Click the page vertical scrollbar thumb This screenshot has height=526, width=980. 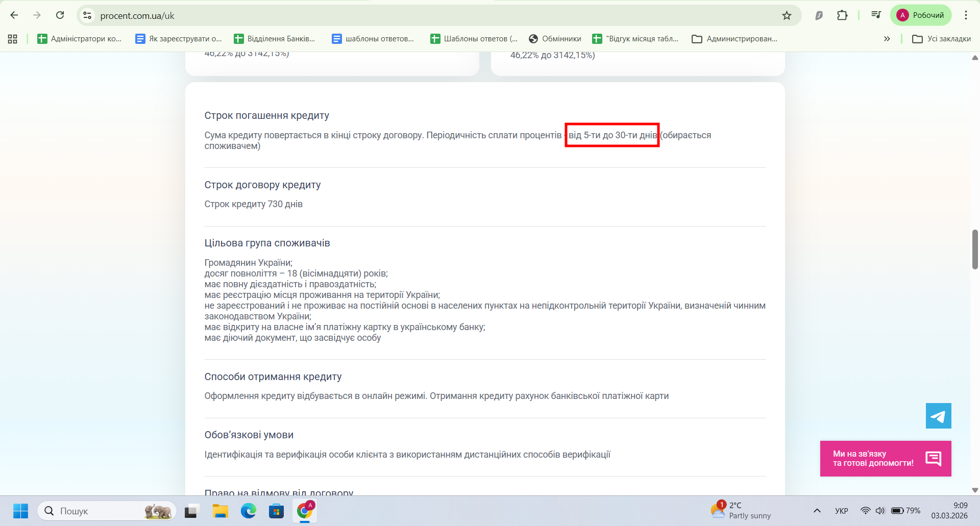pyautogui.click(x=975, y=249)
